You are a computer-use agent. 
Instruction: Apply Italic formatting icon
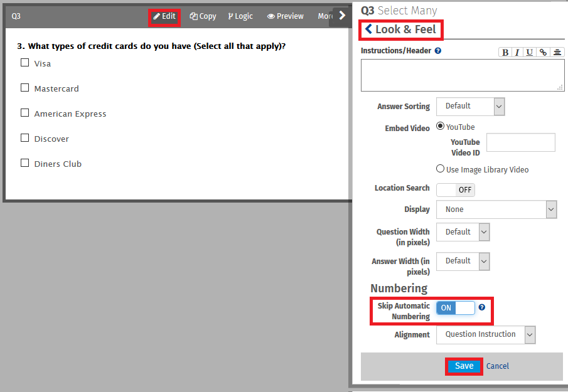coord(518,52)
